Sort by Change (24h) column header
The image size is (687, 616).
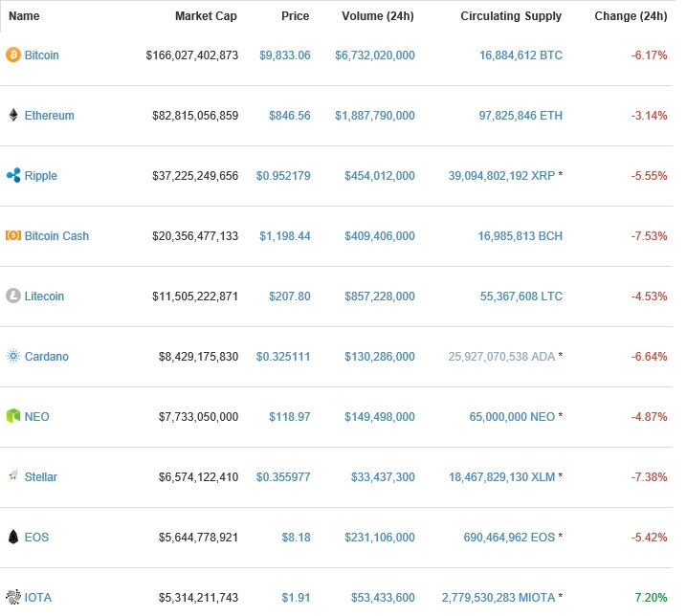tap(631, 16)
